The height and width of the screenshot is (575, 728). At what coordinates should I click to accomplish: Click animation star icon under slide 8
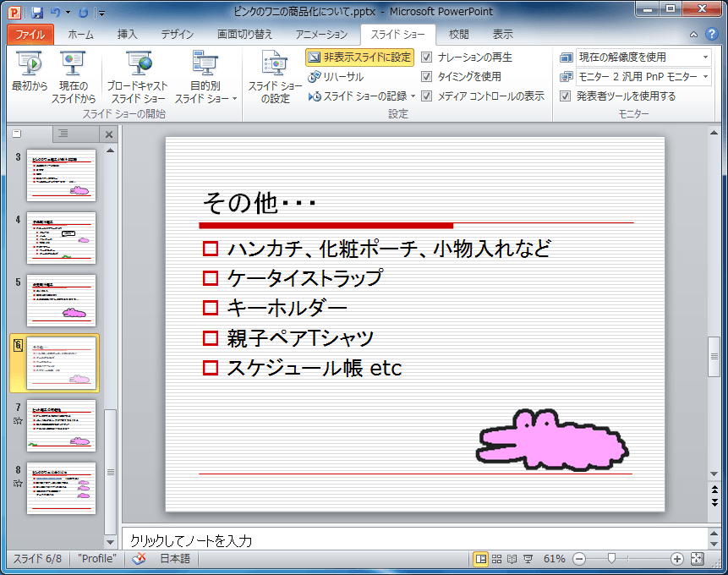click(x=18, y=484)
